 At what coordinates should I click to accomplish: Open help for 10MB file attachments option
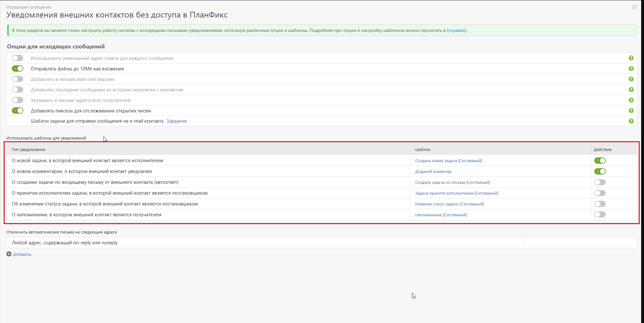631,68
